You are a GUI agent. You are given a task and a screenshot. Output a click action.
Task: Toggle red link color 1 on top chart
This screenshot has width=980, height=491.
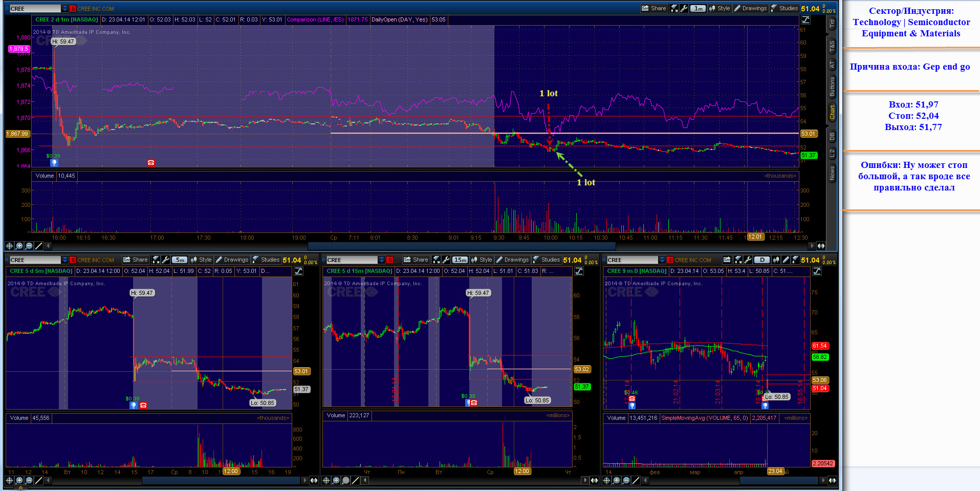point(73,8)
